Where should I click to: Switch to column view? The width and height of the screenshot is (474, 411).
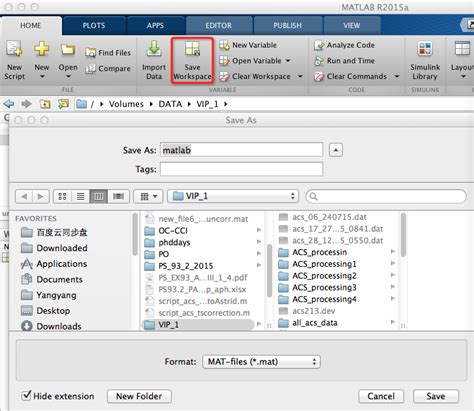click(98, 196)
